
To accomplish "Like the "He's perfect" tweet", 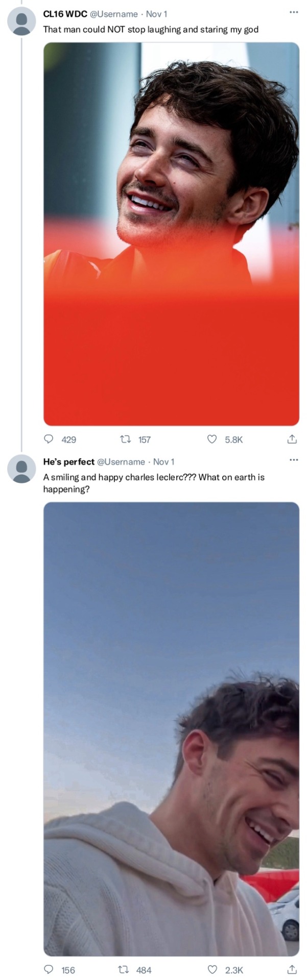I will click(x=211, y=969).
